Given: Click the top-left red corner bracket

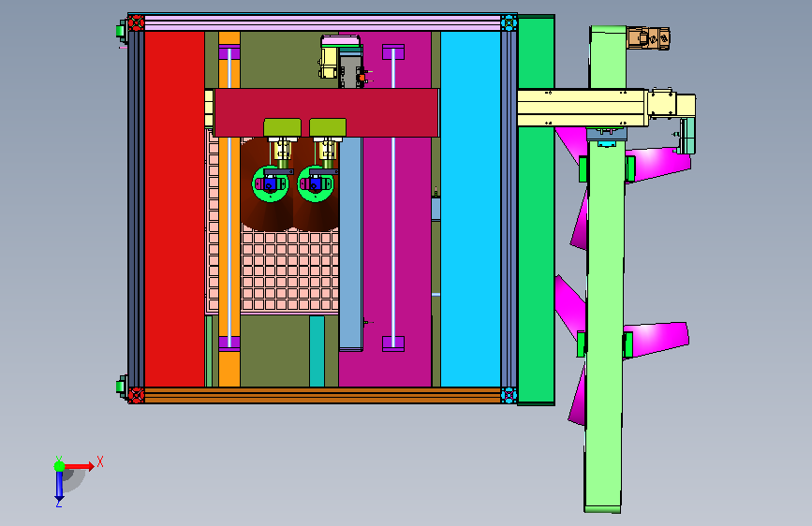Looking at the screenshot, I should pyautogui.click(x=136, y=22).
